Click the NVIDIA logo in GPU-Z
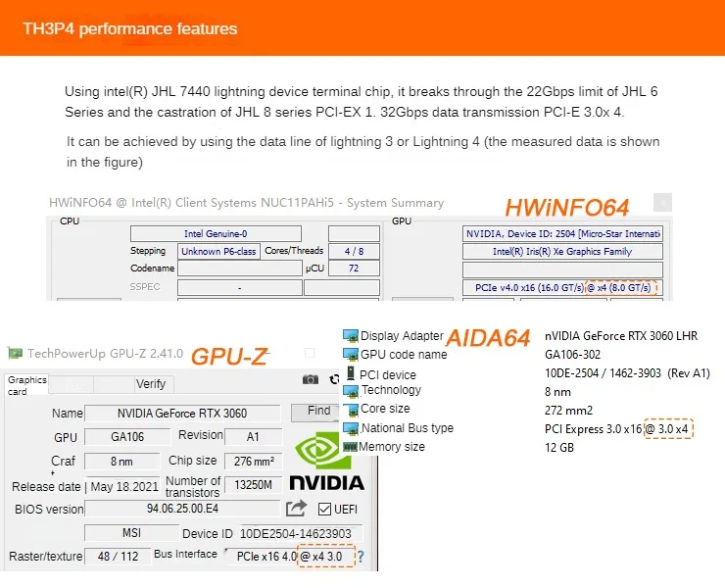Viewport: 725px width, 588px height. click(326, 462)
